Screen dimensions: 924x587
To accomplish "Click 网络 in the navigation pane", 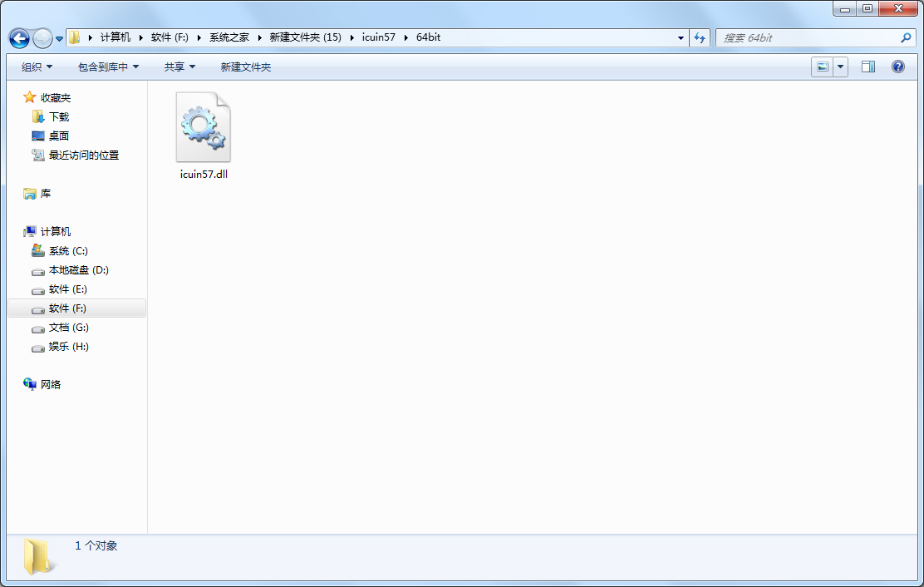I will (x=51, y=385).
